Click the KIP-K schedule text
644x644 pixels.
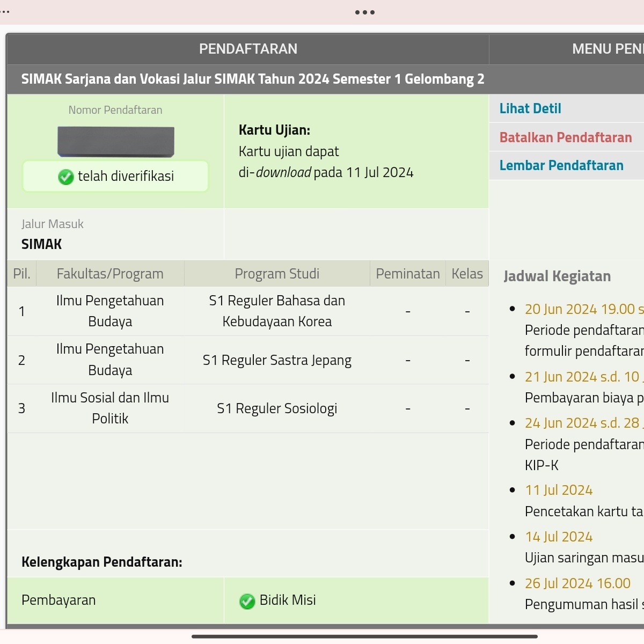tap(541, 465)
